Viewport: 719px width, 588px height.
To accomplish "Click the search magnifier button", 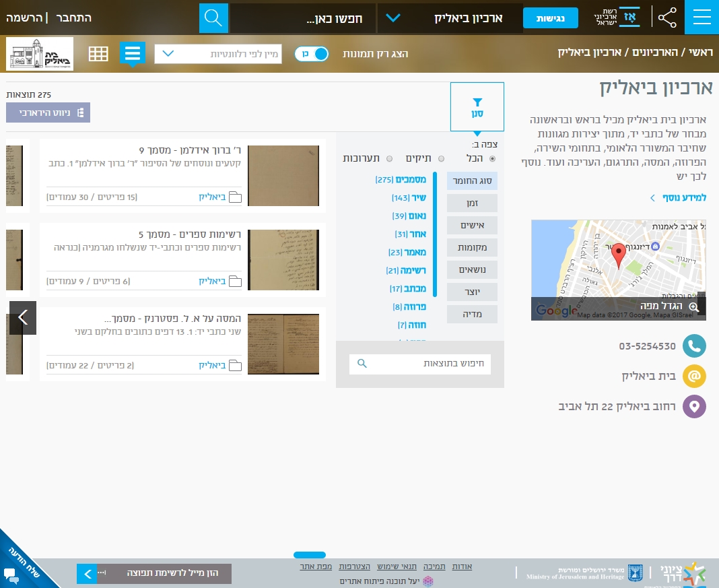I will 213,18.
